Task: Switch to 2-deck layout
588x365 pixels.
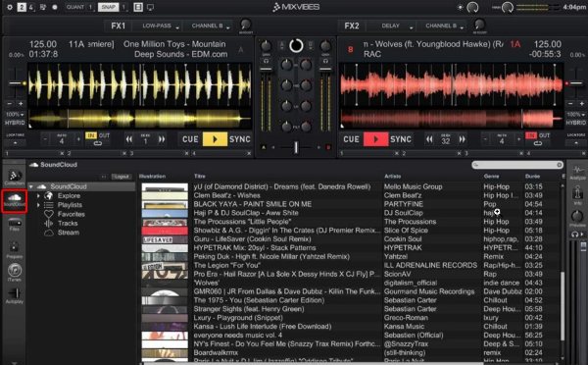Action: point(22,7)
